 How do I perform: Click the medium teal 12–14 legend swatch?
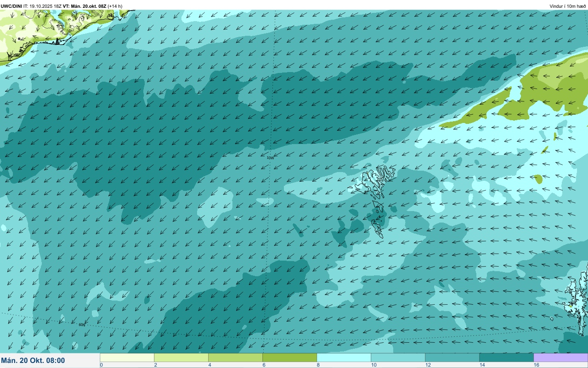click(452, 357)
